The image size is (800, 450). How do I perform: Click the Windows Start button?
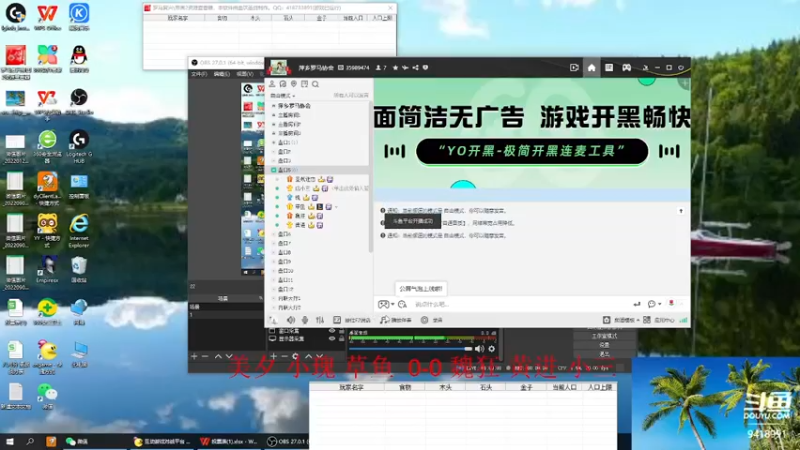point(9,441)
